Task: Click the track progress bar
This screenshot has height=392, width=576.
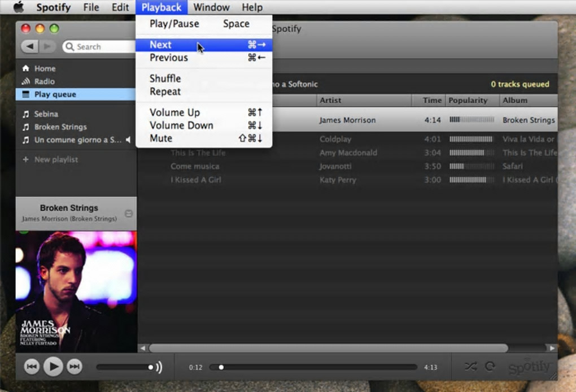Action: click(313, 367)
